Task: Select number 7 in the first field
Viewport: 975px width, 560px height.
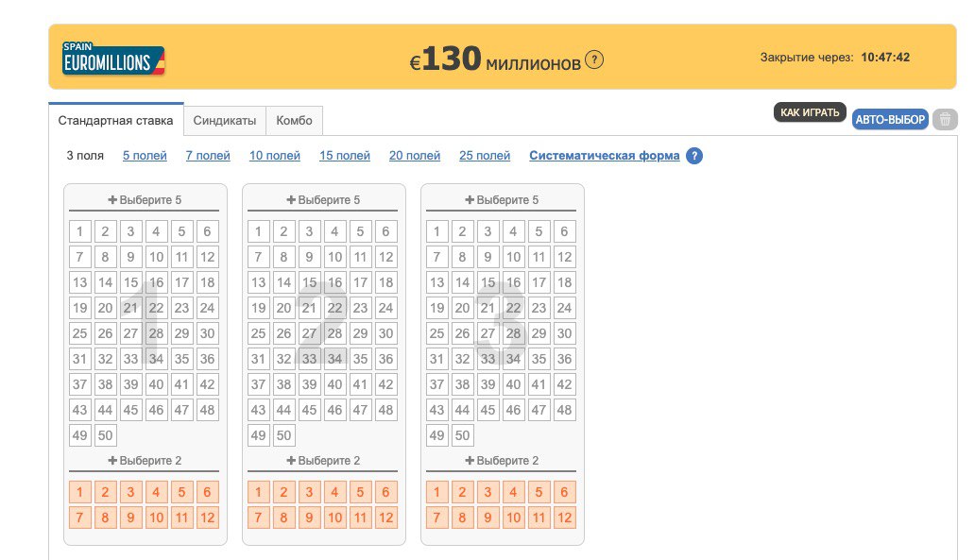Action: click(x=79, y=257)
